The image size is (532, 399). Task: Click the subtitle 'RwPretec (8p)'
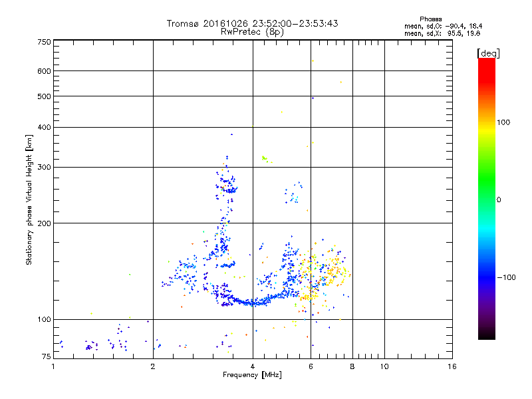pos(252,32)
